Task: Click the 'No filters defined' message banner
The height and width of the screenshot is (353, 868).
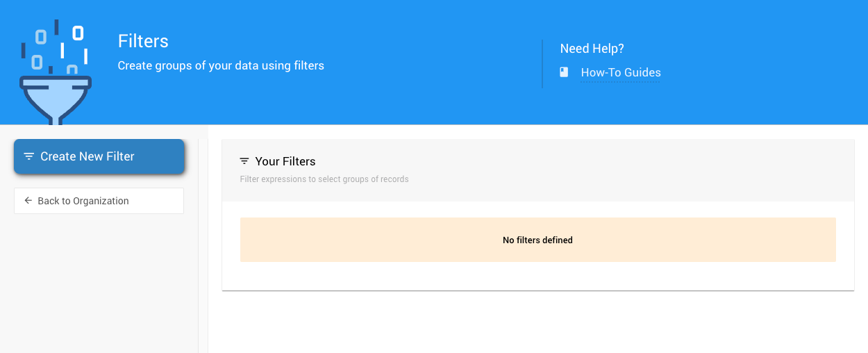Action: pos(537,240)
